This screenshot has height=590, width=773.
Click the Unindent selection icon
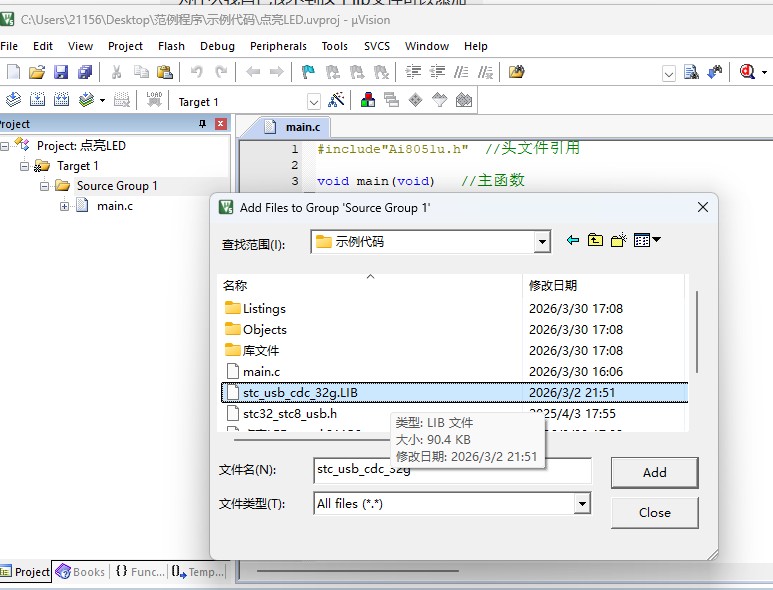click(437, 72)
